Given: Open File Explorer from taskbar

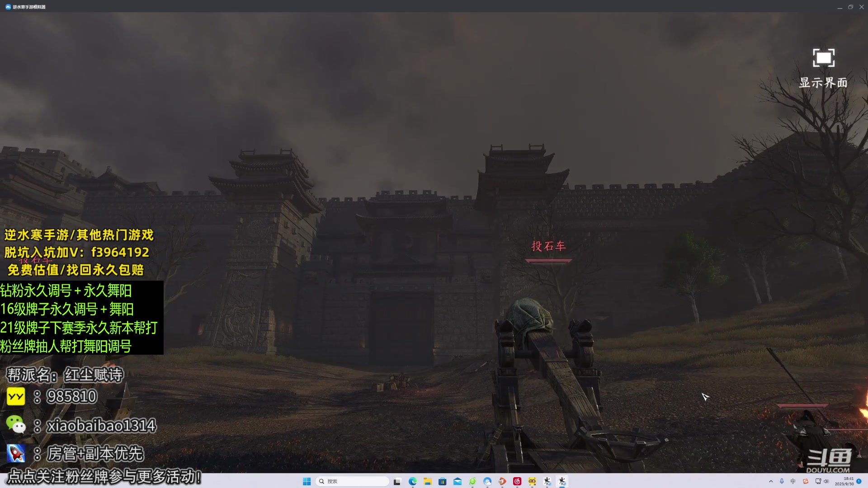Looking at the screenshot, I should coord(427,481).
